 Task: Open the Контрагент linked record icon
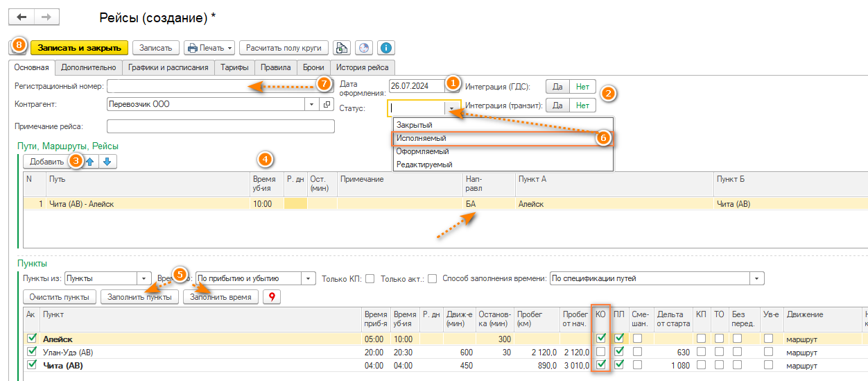click(327, 104)
